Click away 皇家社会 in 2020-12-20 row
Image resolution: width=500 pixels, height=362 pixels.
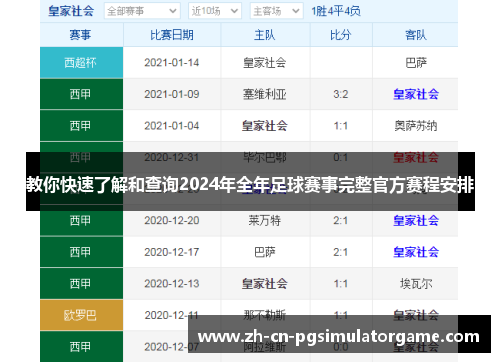tap(416, 221)
